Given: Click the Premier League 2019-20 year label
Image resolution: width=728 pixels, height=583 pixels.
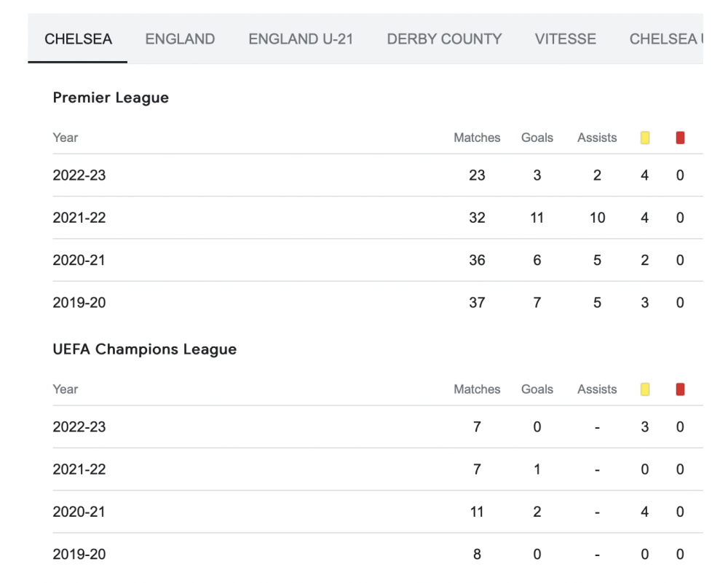Looking at the screenshot, I should [79, 303].
